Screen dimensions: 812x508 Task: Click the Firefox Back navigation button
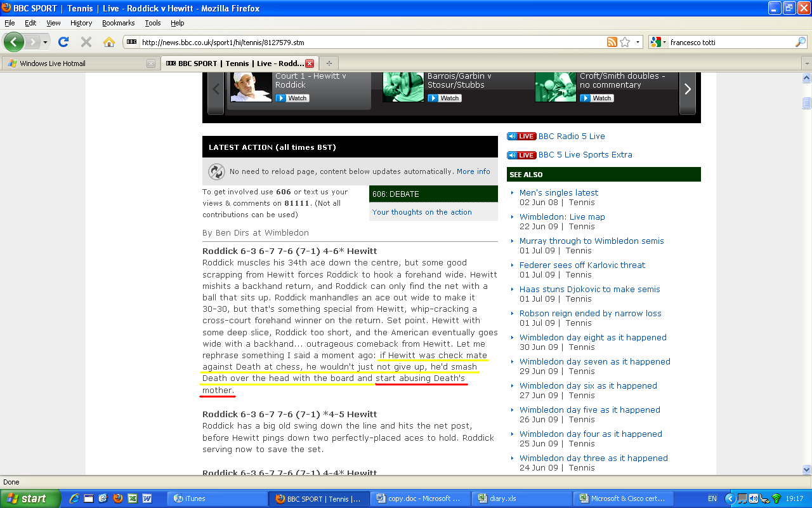pos(14,43)
